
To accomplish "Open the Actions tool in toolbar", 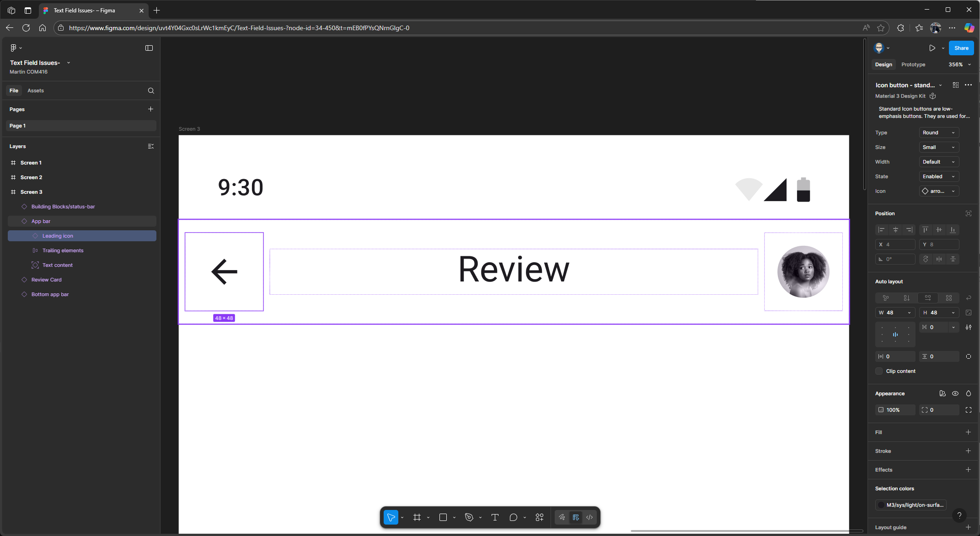I will 540,517.
